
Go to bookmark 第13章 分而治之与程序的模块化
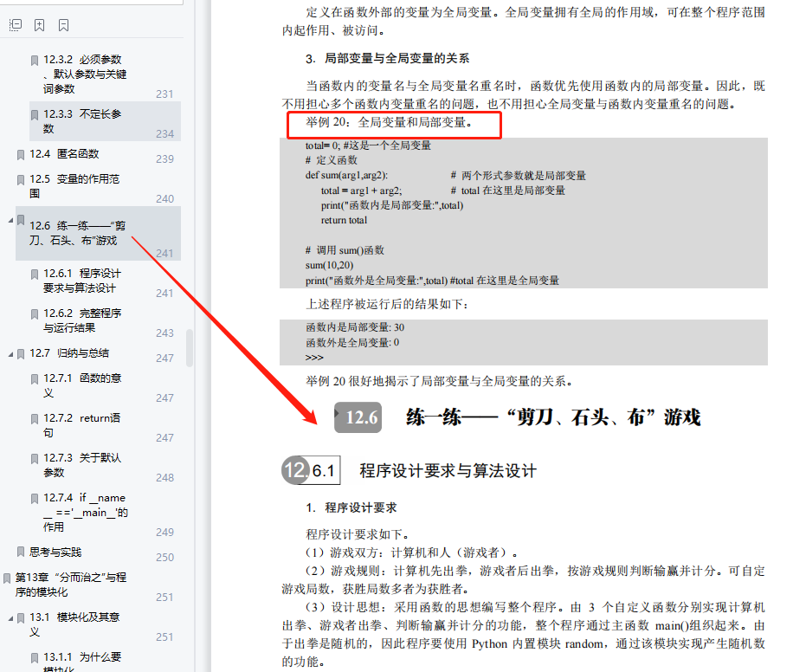click(x=71, y=585)
